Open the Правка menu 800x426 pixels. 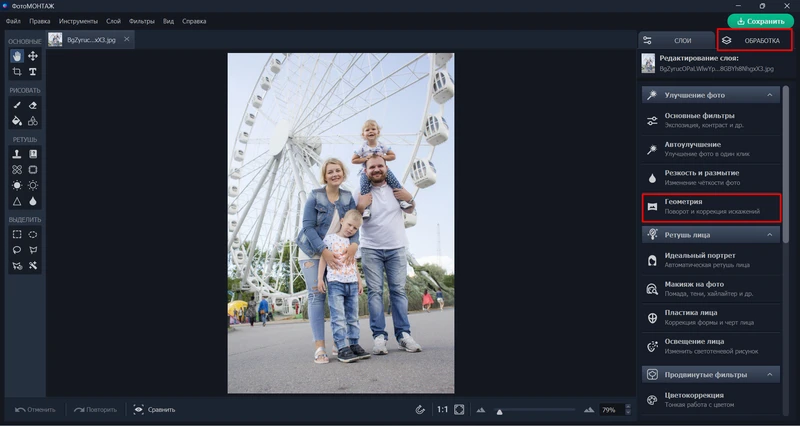[x=40, y=21]
